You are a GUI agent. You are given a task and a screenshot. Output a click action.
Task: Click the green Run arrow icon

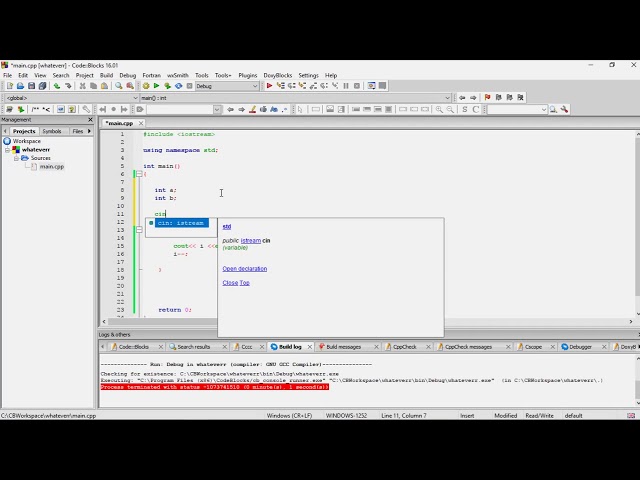click(x=156, y=86)
